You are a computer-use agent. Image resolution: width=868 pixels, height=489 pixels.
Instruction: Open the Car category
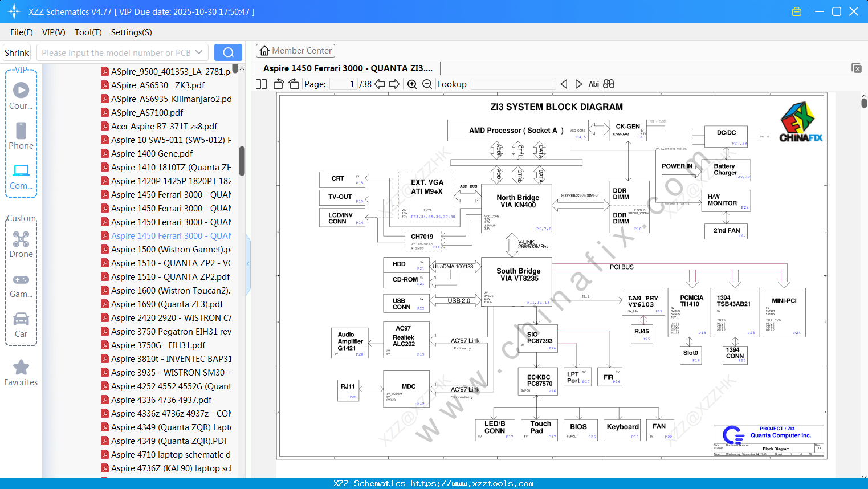pyautogui.click(x=21, y=325)
